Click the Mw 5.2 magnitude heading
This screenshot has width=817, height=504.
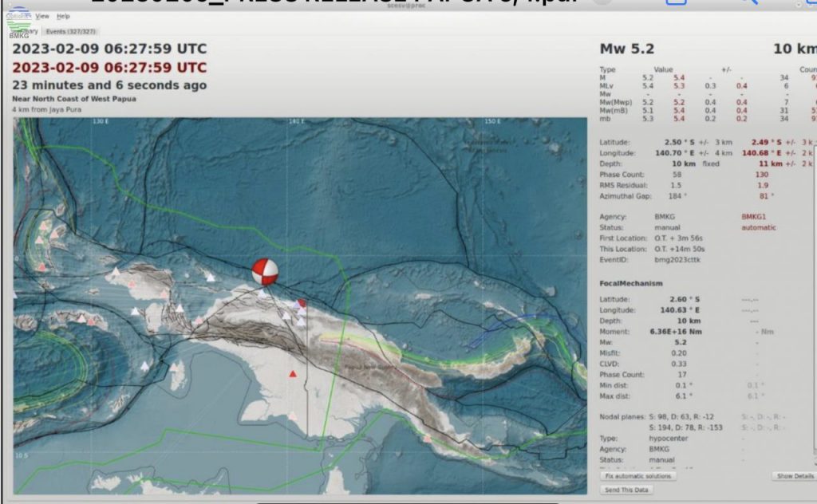(x=627, y=49)
